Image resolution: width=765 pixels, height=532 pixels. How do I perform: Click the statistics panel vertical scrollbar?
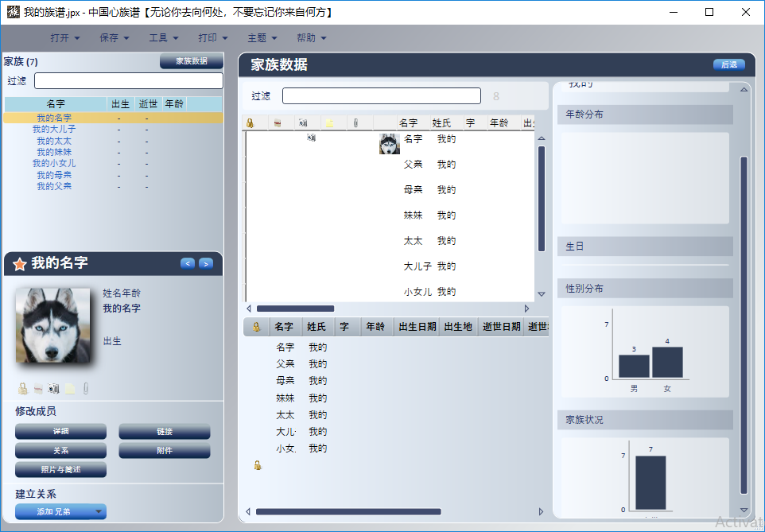pyautogui.click(x=744, y=324)
